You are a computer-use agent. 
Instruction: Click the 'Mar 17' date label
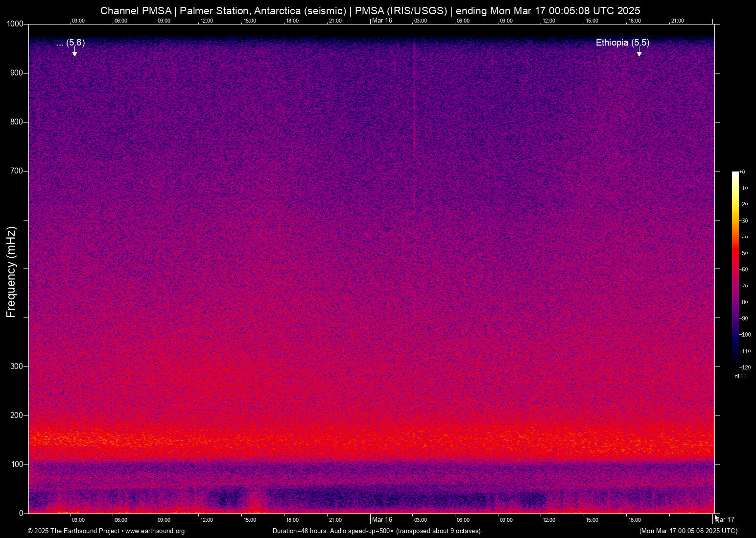tap(726, 520)
